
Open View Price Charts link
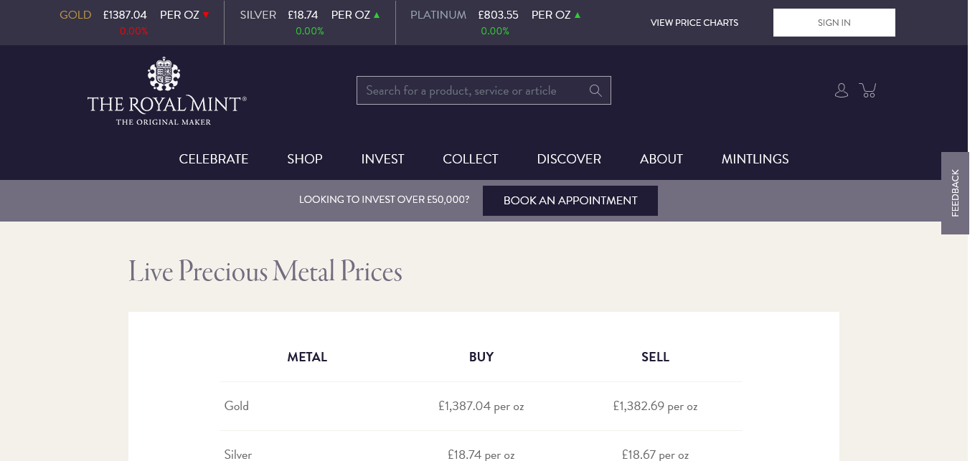click(x=694, y=23)
